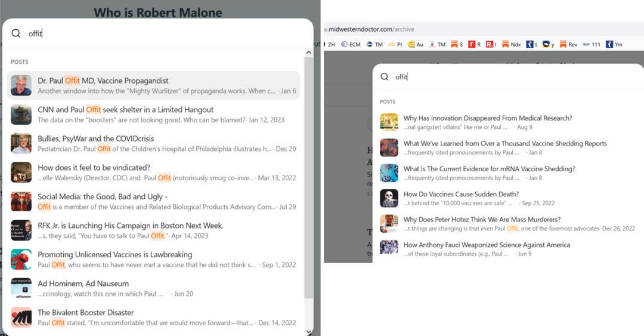Click thumbnail for Social Media: Good, Bad and Ugly
Viewport: 644px width, 336px height.
tap(21, 201)
